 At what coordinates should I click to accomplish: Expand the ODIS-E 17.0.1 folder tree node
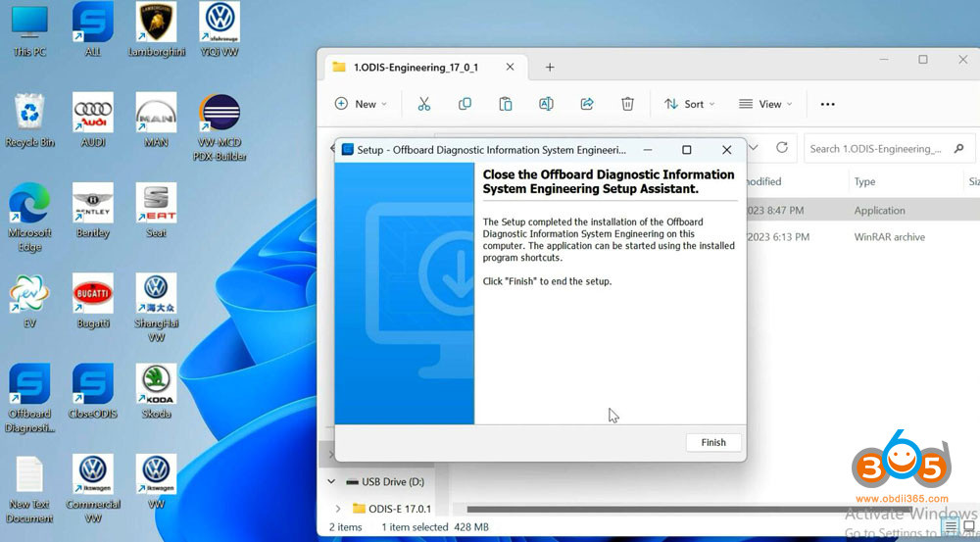click(x=338, y=509)
